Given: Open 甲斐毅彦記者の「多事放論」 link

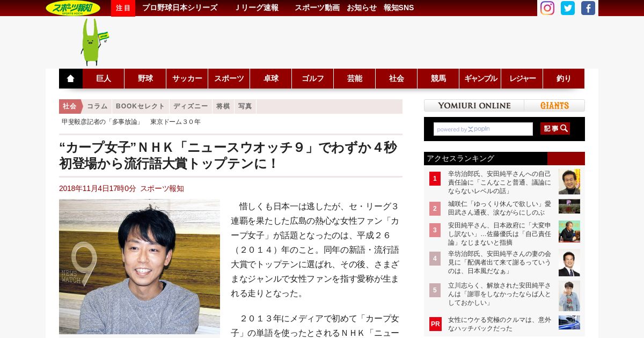Looking at the screenshot, I should pyautogui.click(x=101, y=122).
